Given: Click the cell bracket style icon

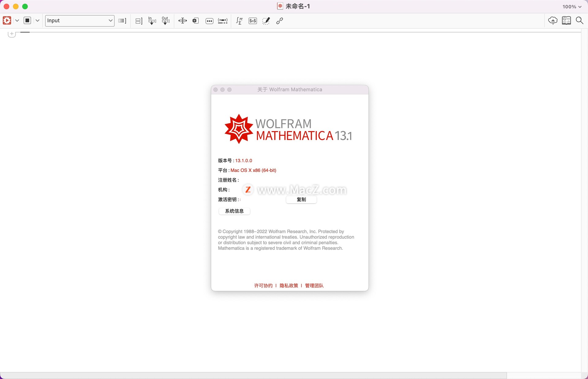Looking at the screenshot, I should coord(122,21).
